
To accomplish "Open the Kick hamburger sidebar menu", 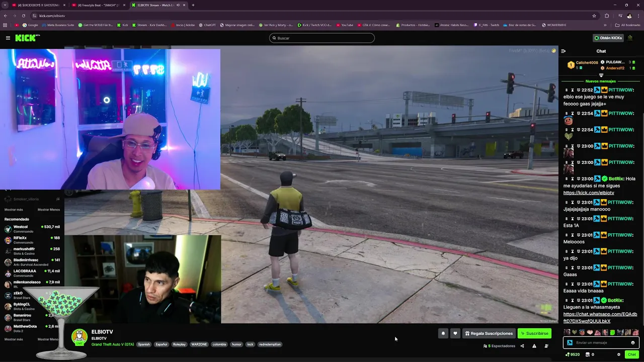I will (x=8, y=38).
